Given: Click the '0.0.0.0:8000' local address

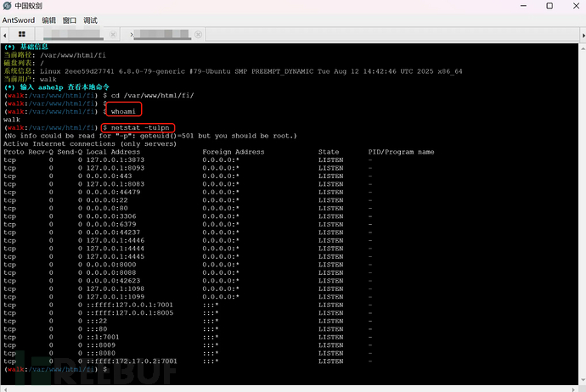Looking at the screenshot, I should 111,265.
